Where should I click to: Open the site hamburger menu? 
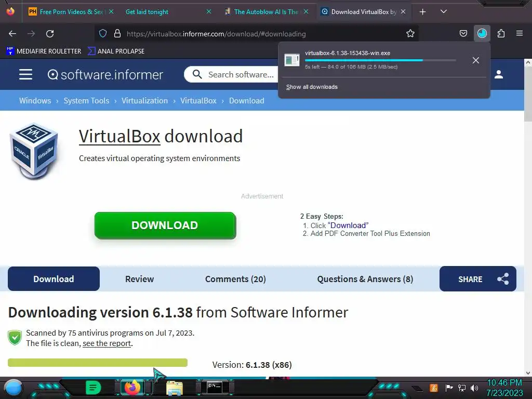pyautogui.click(x=26, y=74)
